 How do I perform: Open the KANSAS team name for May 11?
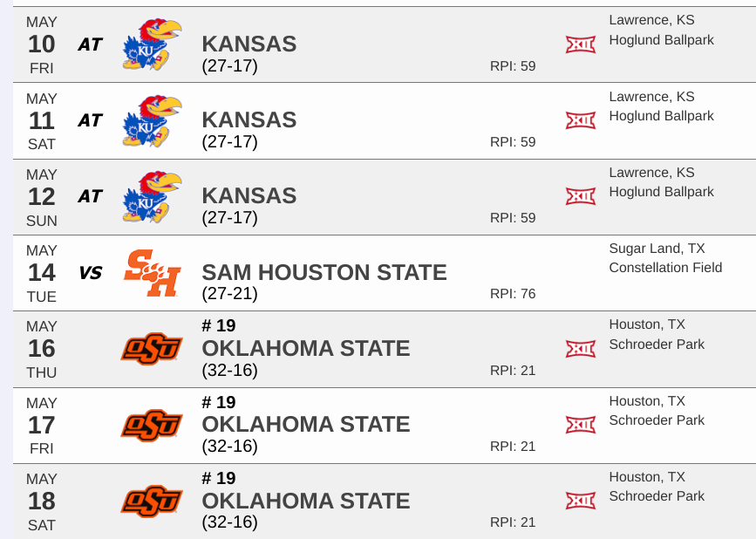249,119
